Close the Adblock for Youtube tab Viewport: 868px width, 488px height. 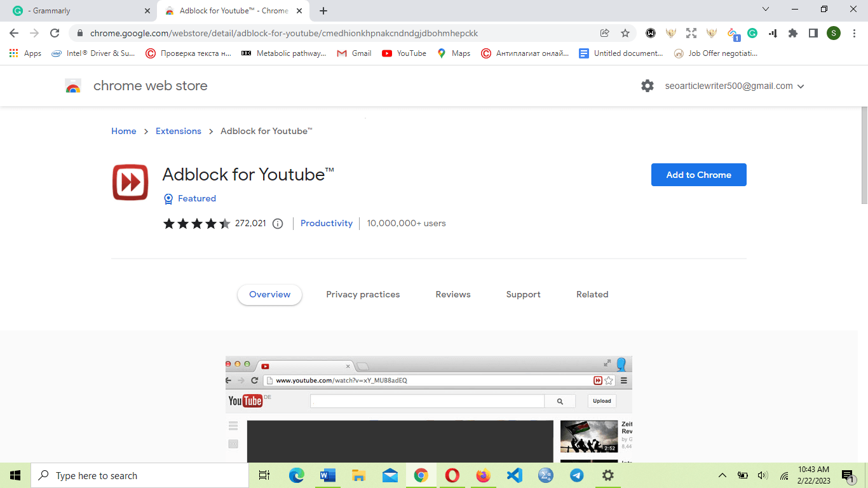(x=299, y=11)
